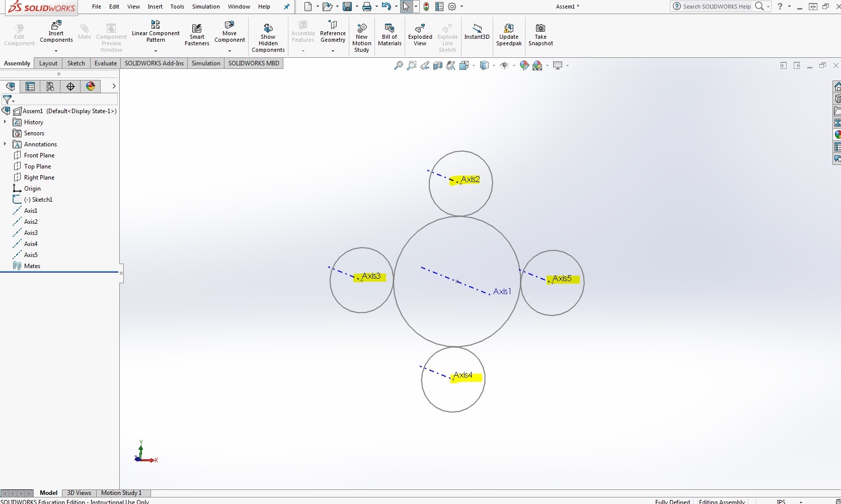Open the Apply Scene tool
This screenshot has height=504, width=841.
(x=537, y=65)
